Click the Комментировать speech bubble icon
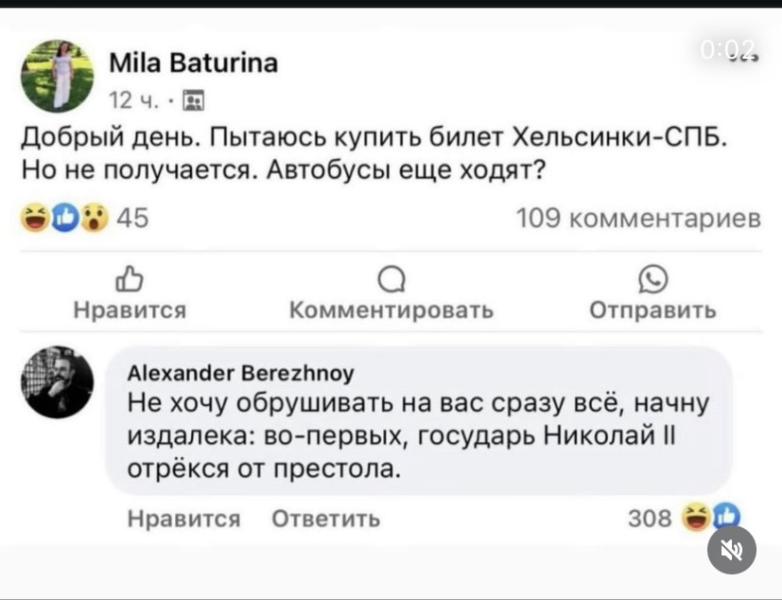Image resolution: width=782 pixels, height=600 pixels. click(390, 282)
